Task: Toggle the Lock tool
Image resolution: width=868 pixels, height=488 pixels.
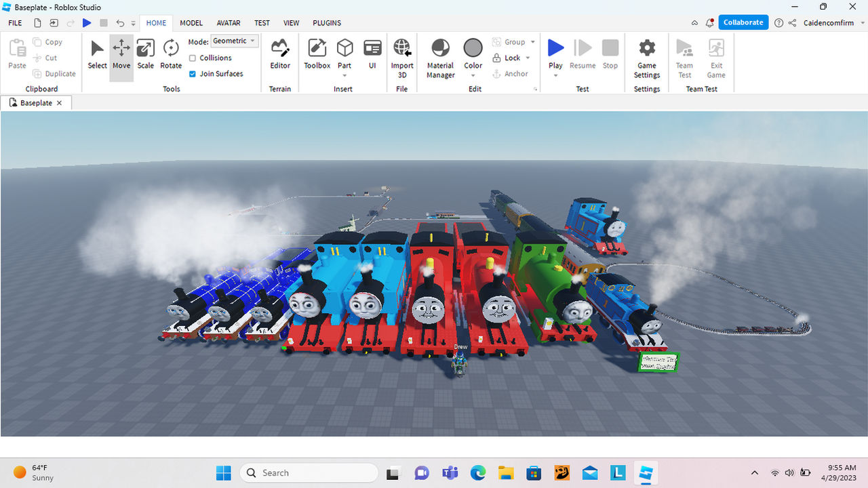Action: click(x=507, y=58)
